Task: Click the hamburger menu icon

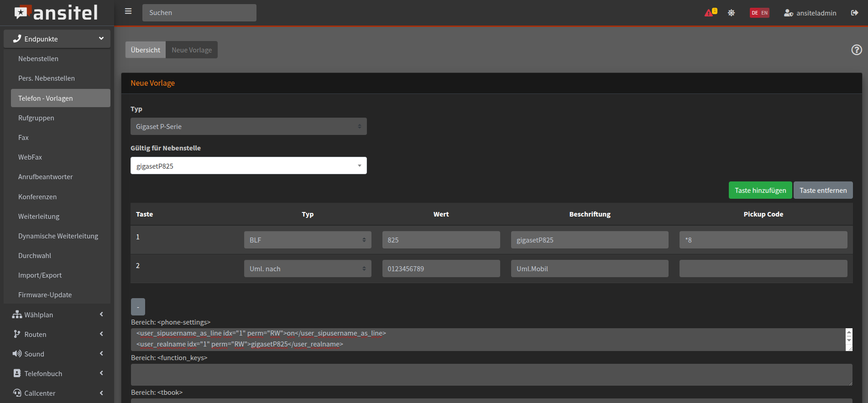Action: [x=128, y=11]
